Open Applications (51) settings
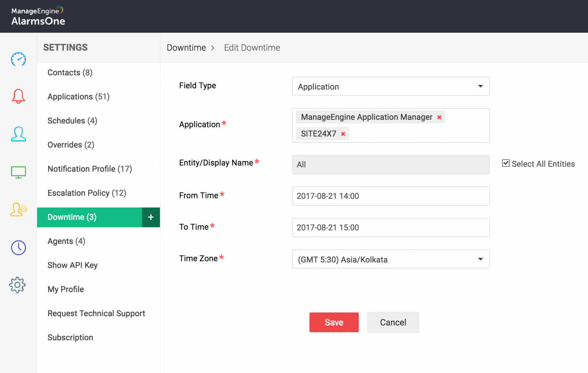The height and width of the screenshot is (373, 588). [79, 97]
